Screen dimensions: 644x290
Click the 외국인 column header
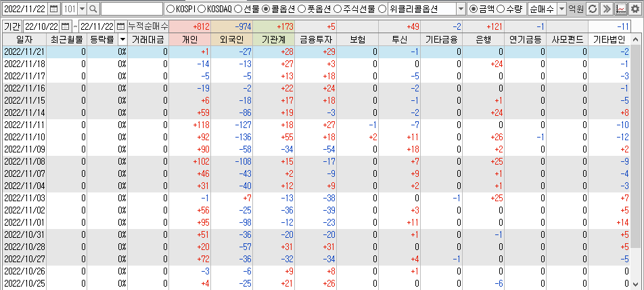(232, 39)
